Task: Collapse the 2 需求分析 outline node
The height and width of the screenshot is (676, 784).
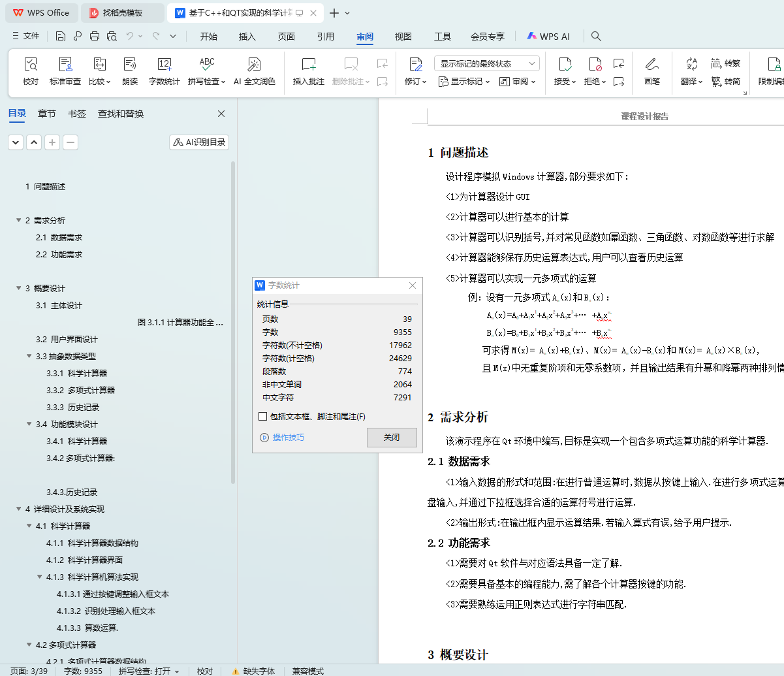Action: coord(19,221)
